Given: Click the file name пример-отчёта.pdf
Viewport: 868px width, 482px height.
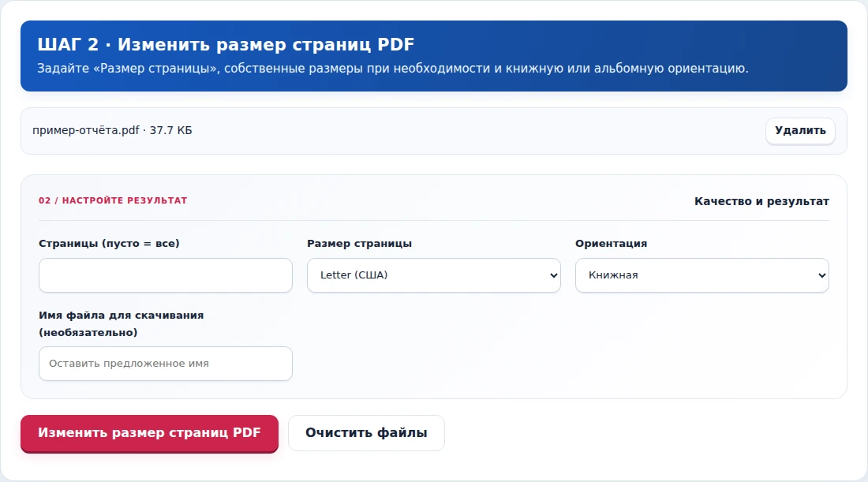Looking at the screenshot, I should pos(86,131).
